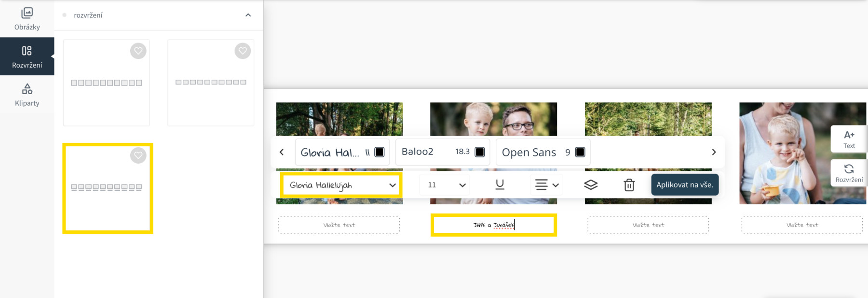Collapse the rozvržení section chevron
This screenshot has width=868, height=298.
pyautogui.click(x=248, y=15)
